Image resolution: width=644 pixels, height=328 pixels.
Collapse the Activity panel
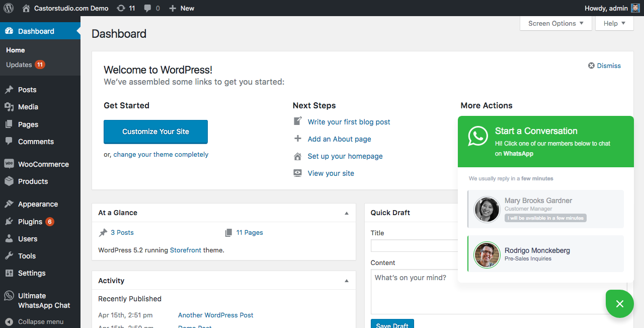346,281
